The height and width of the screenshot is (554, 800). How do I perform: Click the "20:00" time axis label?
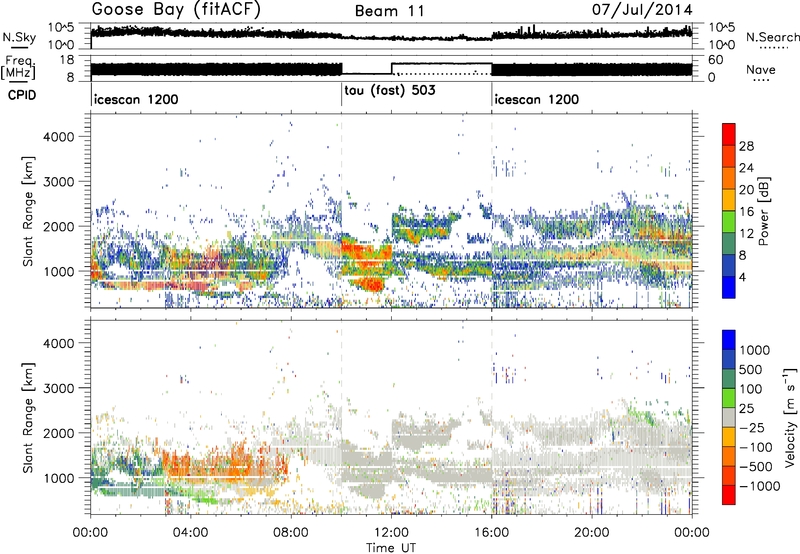click(592, 533)
